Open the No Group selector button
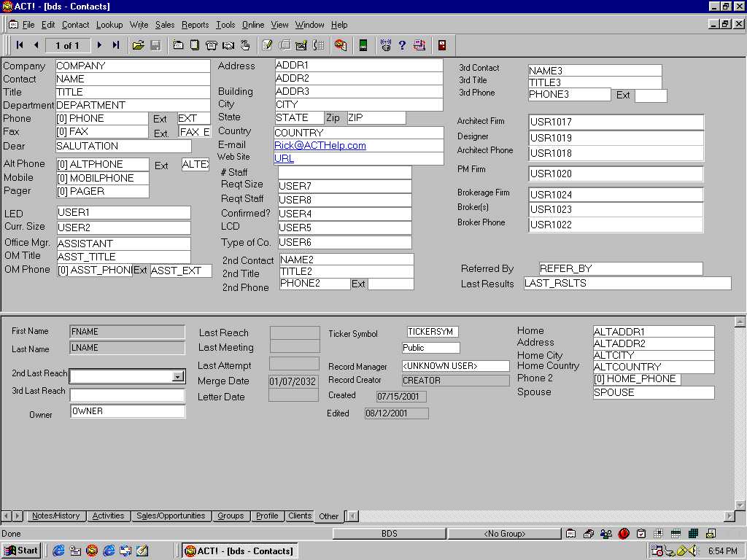This screenshot has width=747, height=560. click(505, 534)
